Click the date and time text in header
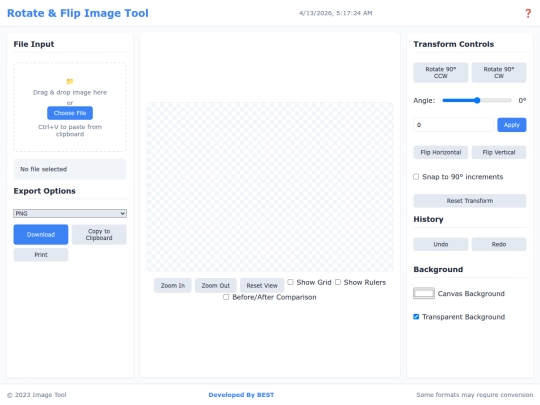Image resolution: width=540 pixels, height=405 pixels. pyautogui.click(x=336, y=13)
